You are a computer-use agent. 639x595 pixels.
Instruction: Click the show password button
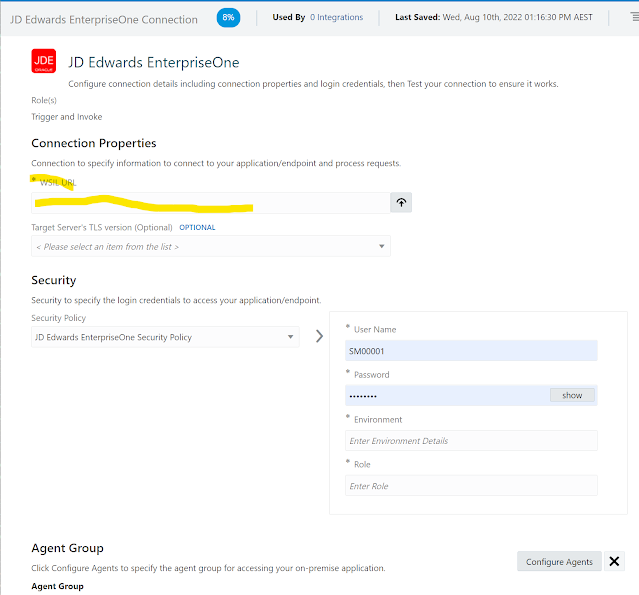click(x=572, y=395)
